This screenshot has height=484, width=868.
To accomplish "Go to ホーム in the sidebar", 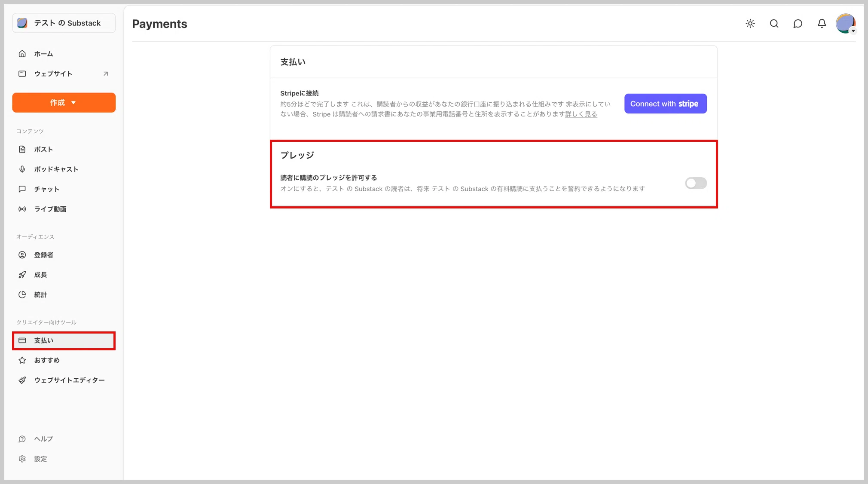I will (x=64, y=54).
